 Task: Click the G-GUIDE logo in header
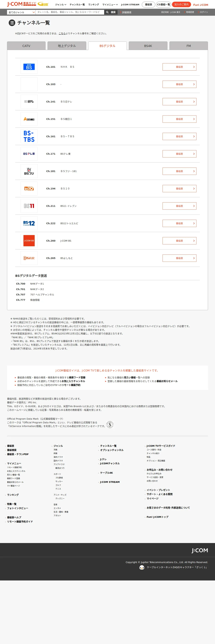click(43, 4)
